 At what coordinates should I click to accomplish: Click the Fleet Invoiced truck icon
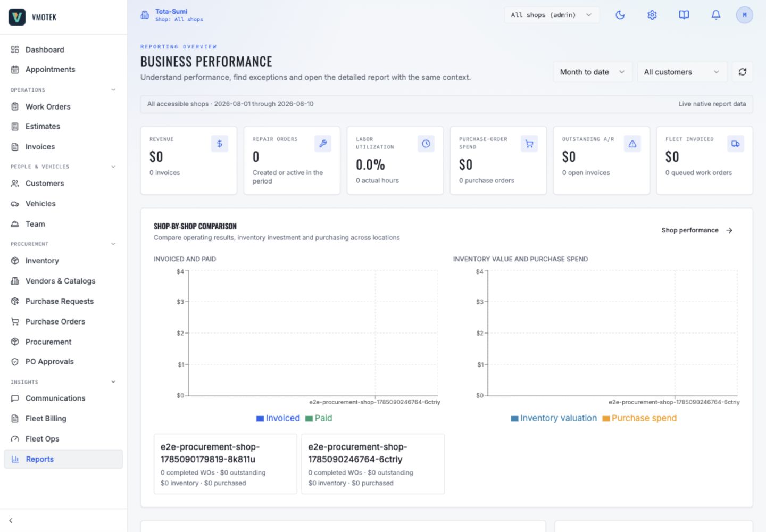click(736, 144)
